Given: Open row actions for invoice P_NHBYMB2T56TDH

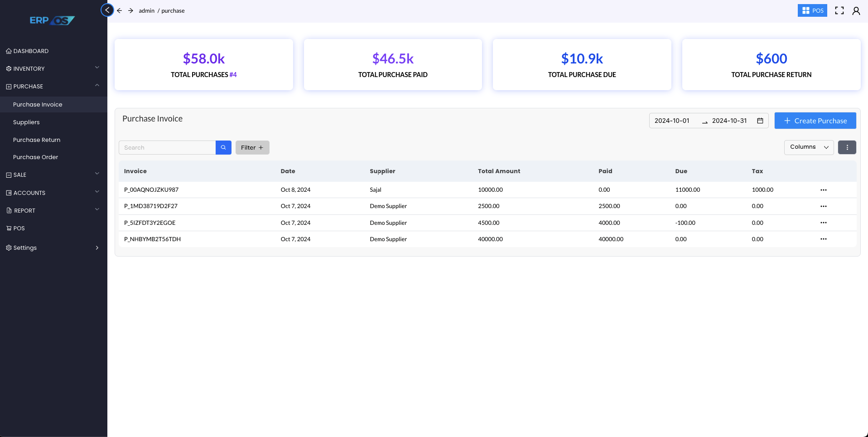Looking at the screenshot, I should 823,239.
